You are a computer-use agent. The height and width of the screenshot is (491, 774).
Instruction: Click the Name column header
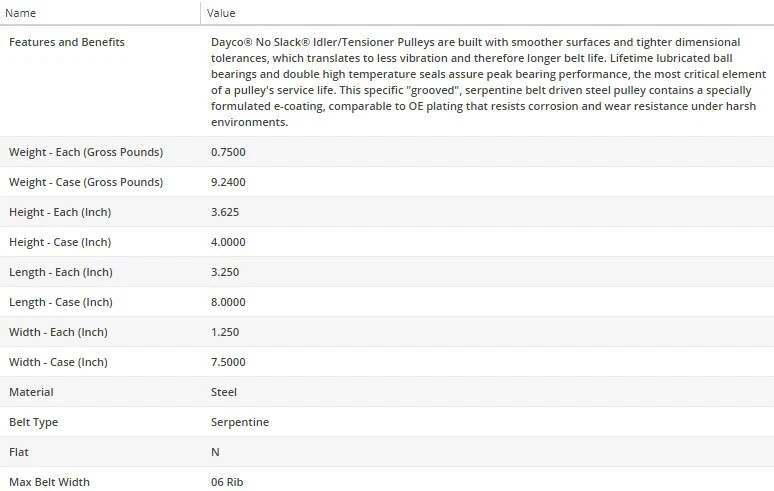[22, 13]
